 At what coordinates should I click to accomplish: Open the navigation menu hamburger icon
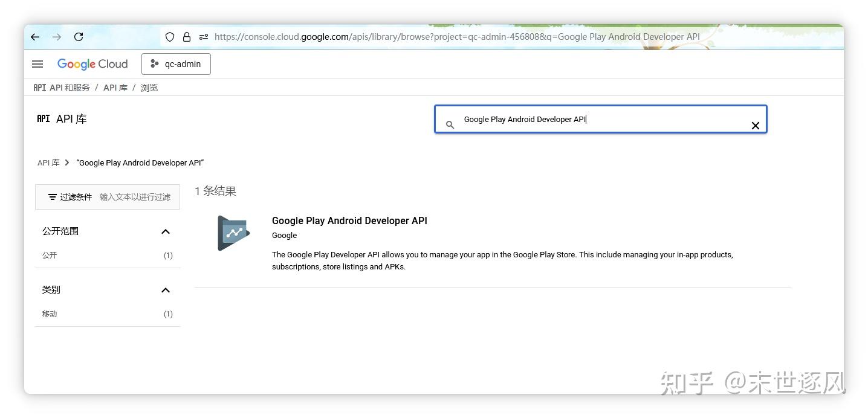pos(37,63)
